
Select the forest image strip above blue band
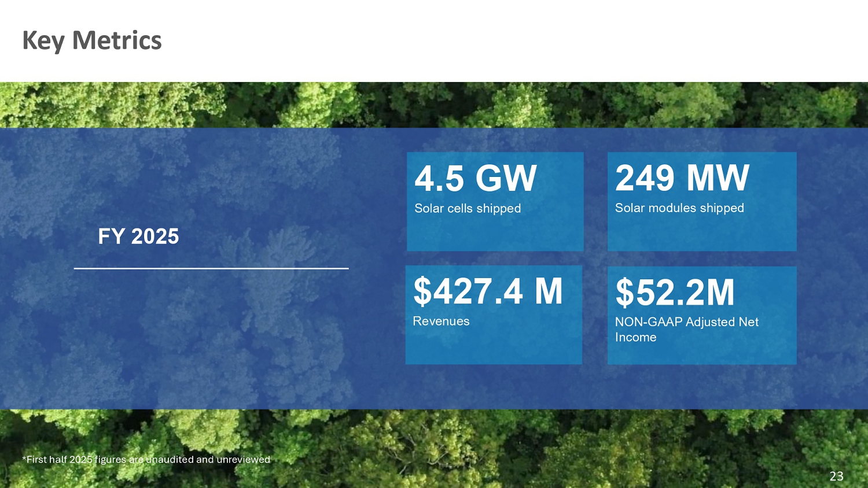click(x=434, y=104)
